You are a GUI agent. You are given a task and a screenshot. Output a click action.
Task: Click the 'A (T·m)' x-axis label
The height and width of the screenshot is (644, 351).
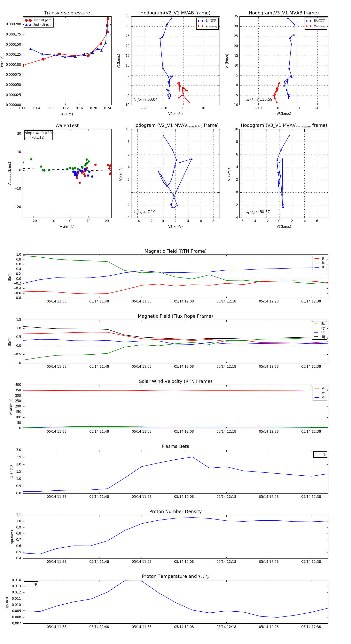point(67,114)
